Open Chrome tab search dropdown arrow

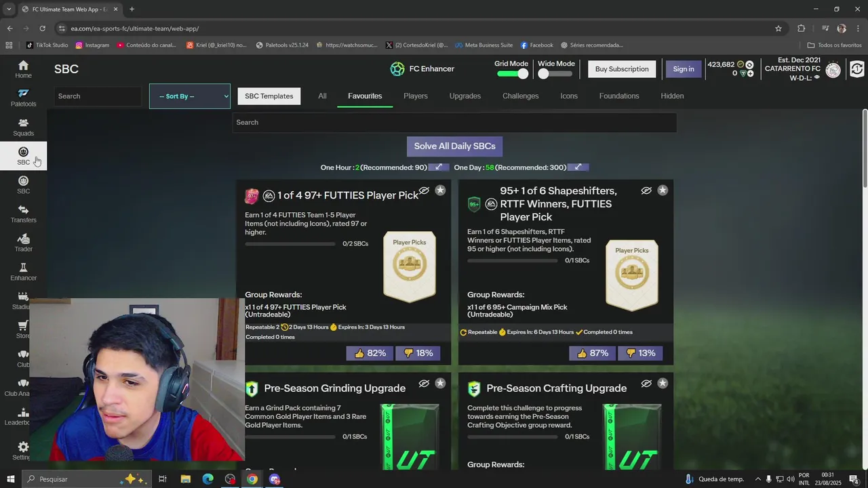point(9,9)
